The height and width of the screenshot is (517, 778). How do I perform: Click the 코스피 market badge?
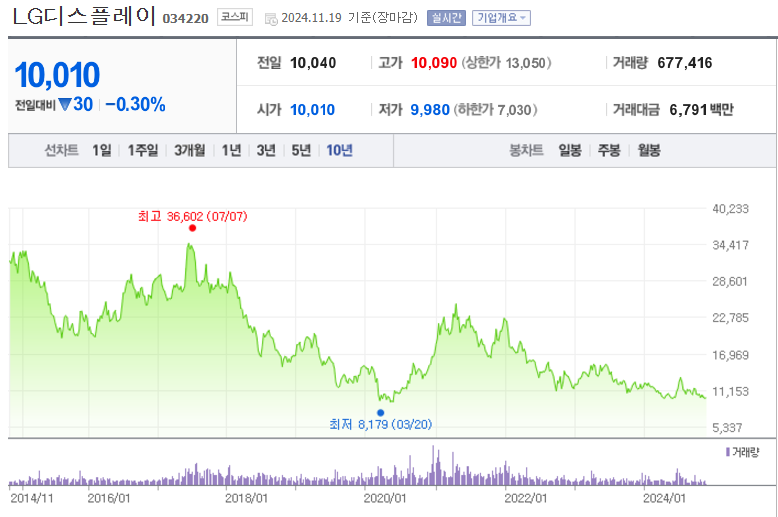pyautogui.click(x=235, y=17)
